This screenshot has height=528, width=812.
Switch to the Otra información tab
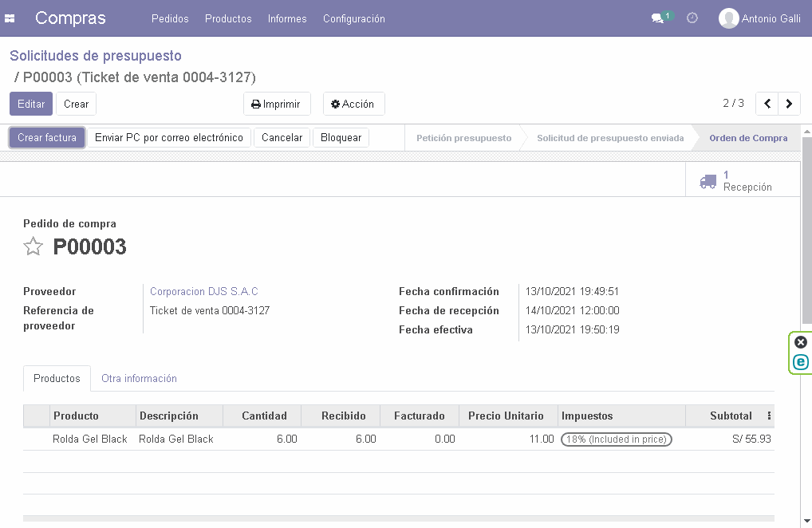coord(140,378)
